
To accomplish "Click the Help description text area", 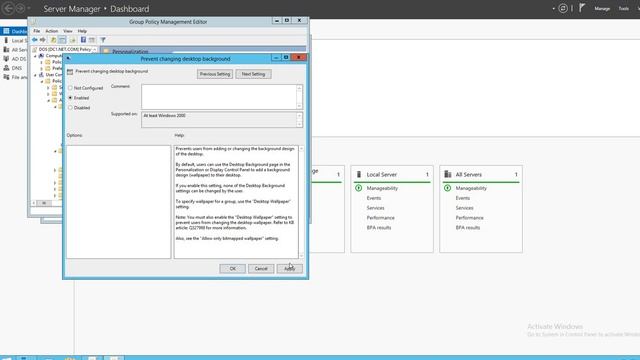I will coord(236,202).
